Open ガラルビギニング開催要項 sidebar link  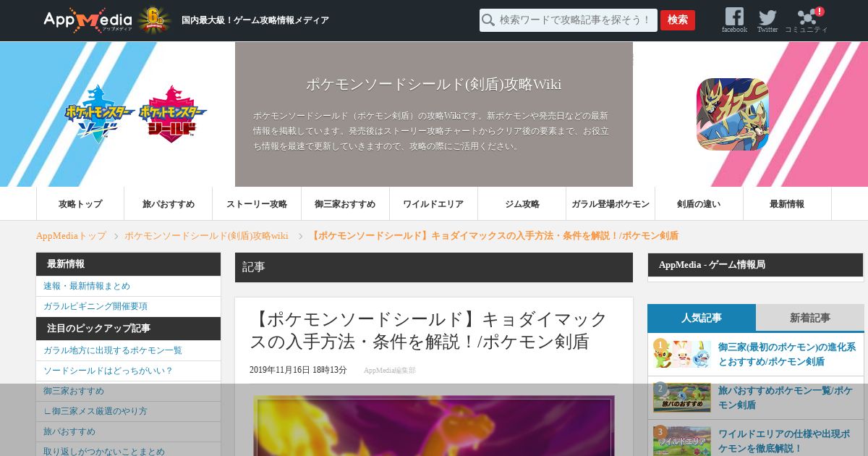coord(128,306)
